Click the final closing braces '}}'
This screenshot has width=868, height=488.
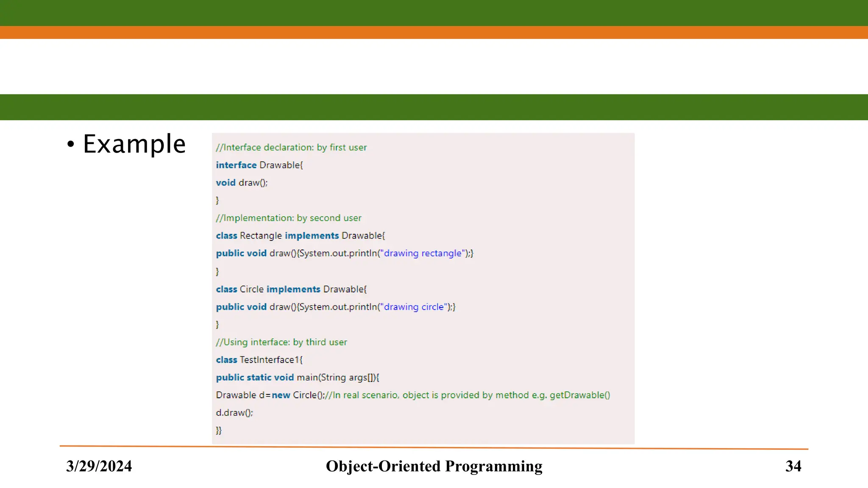(219, 430)
